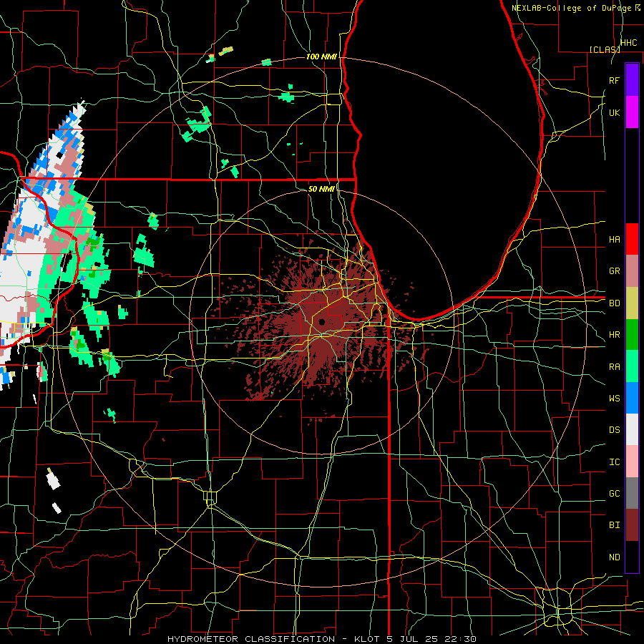Click the light pink IC legend swatch
Screen dimensions: 644x644
pyautogui.click(x=632, y=462)
